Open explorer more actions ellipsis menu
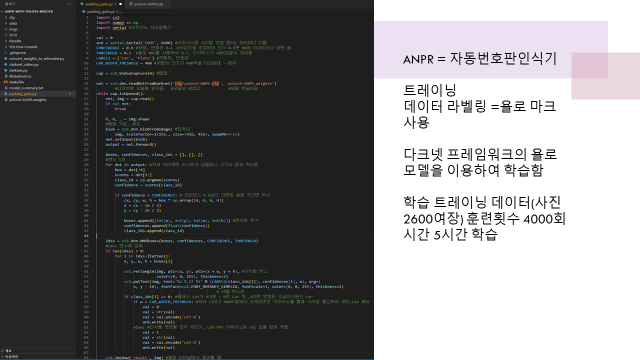This screenshot has height=360, width=640. click(x=69, y=4)
